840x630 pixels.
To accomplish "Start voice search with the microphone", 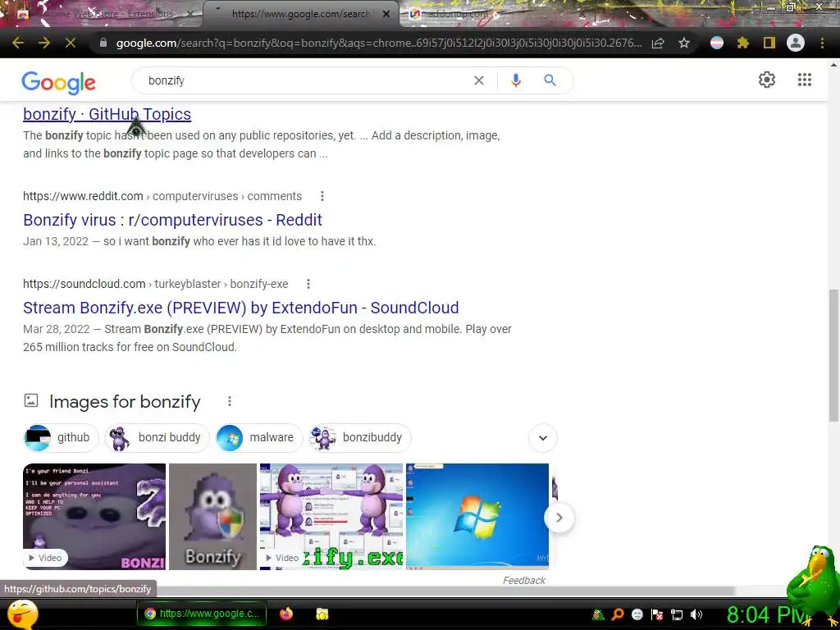I will [516, 80].
